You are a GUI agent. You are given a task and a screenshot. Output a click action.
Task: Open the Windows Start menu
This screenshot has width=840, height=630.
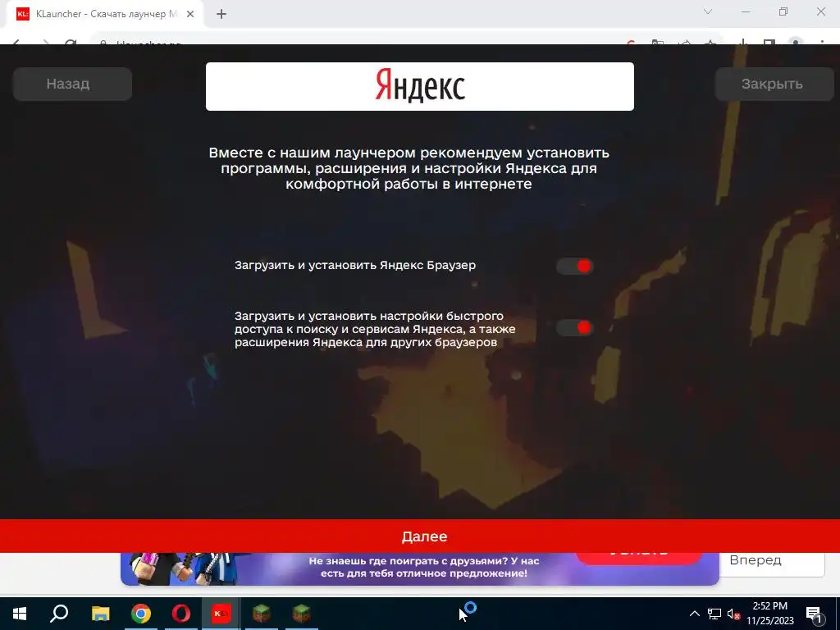20,614
